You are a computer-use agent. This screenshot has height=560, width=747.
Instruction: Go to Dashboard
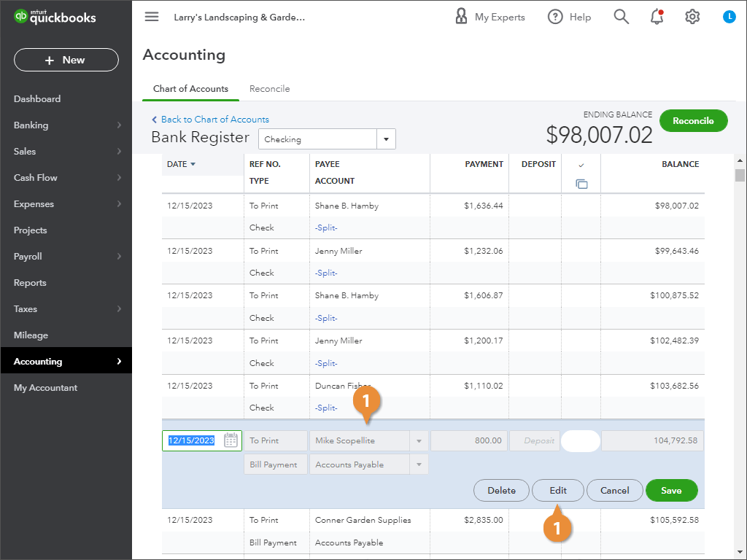37,99
